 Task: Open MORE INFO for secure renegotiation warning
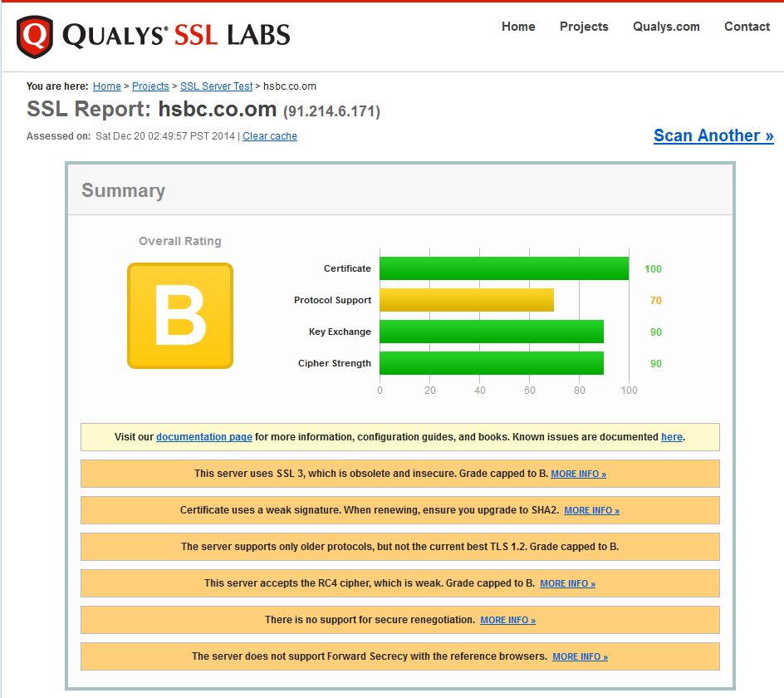507,620
